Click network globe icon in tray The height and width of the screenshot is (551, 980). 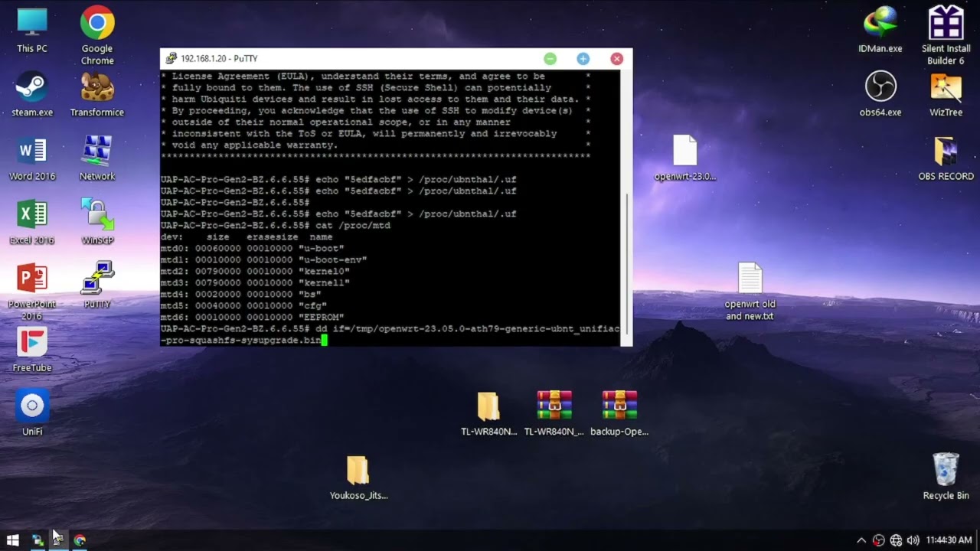coord(896,540)
